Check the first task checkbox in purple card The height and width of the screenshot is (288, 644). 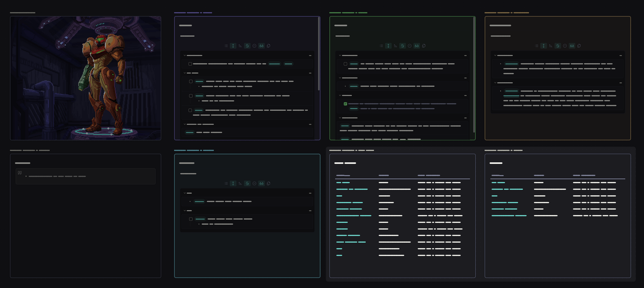190,64
